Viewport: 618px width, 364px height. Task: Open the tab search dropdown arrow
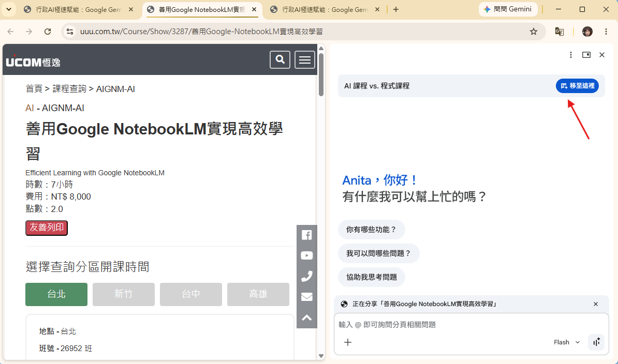point(9,9)
